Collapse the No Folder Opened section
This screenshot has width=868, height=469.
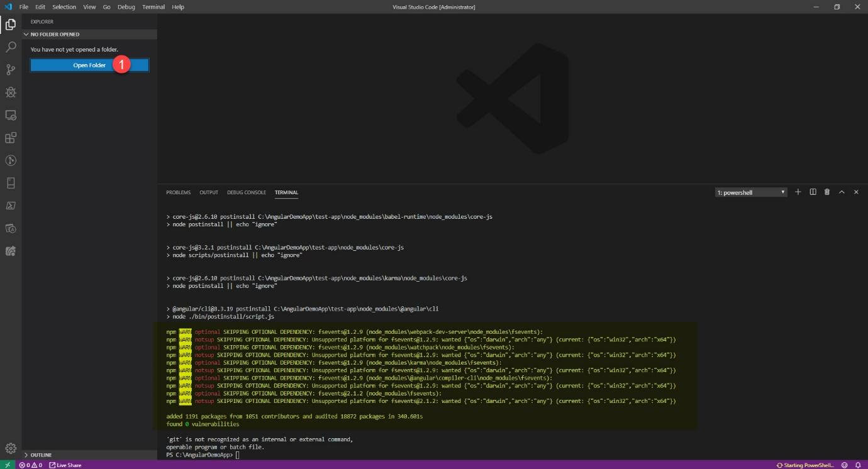pos(89,35)
